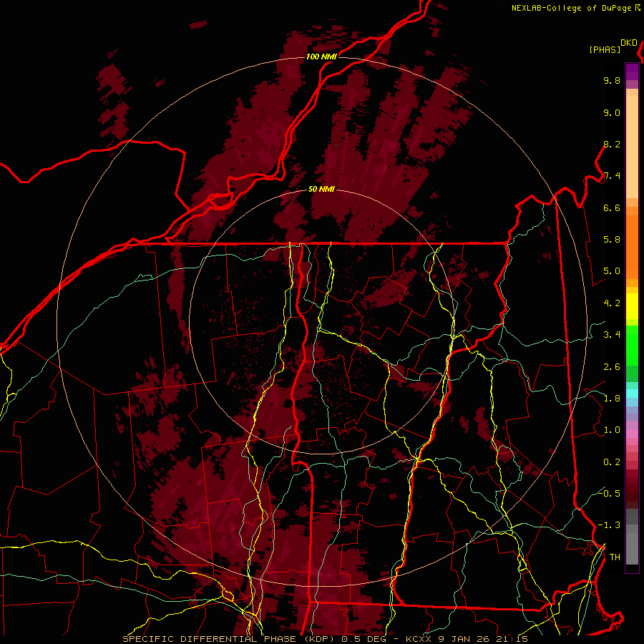Screen dimensions: 644x644
Task: Click the purple segment atop the color bar
Action: pyautogui.click(x=632, y=72)
